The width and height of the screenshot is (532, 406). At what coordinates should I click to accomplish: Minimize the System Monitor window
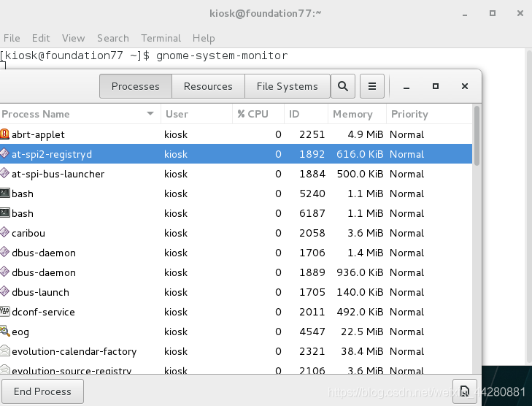point(406,87)
